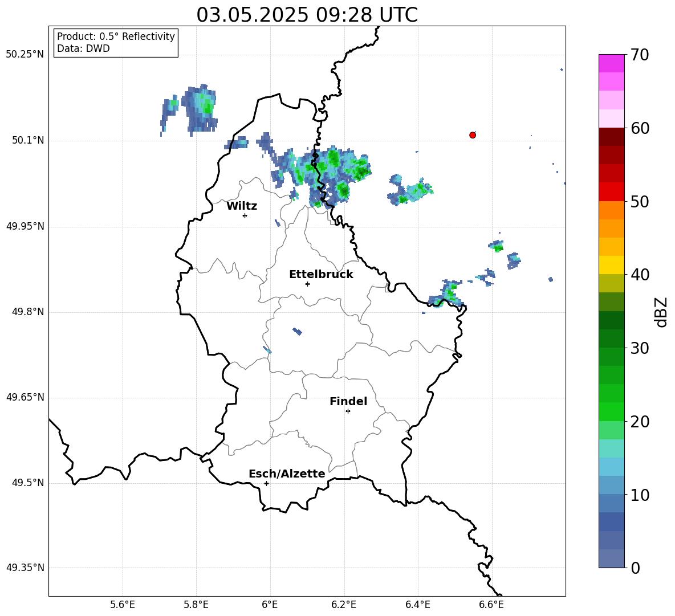Click the colorbar 70 tick label
The height and width of the screenshot is (616, 675).
[640, 55]
